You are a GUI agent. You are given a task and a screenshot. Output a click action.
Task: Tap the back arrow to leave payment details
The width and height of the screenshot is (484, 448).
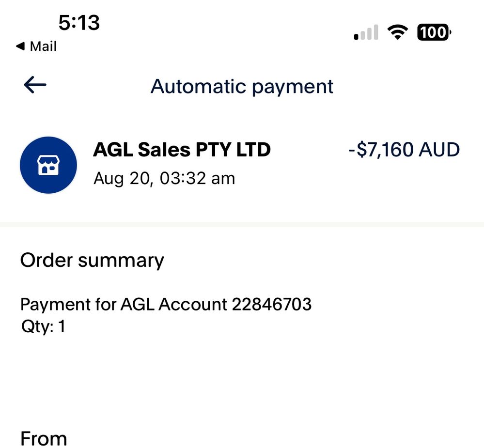coord(35,85)
